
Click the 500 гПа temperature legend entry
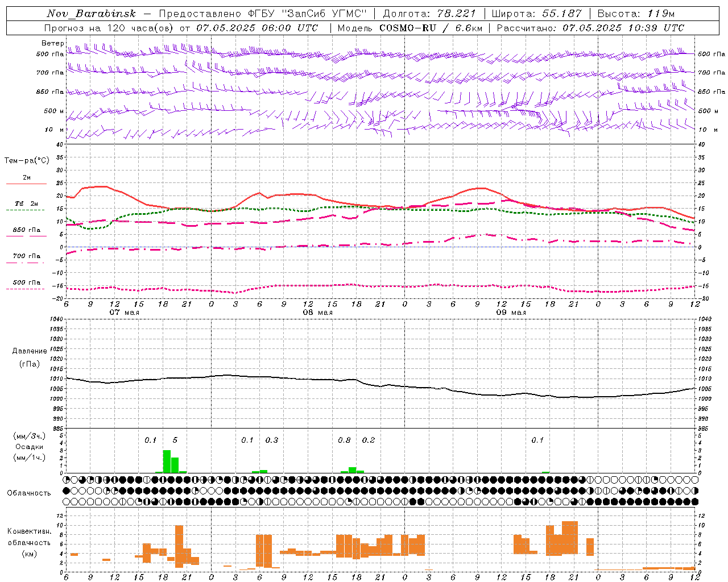click(x=27, y=282)
